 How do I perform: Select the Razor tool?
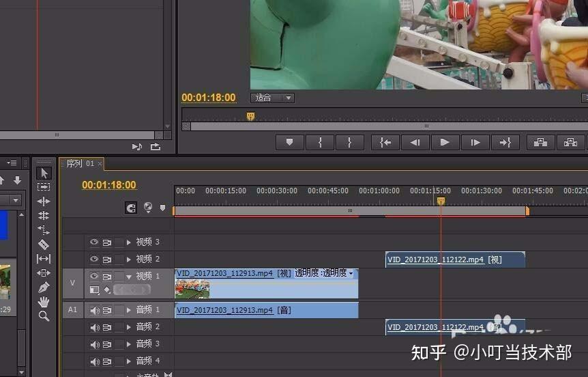(x=44, y=245)
